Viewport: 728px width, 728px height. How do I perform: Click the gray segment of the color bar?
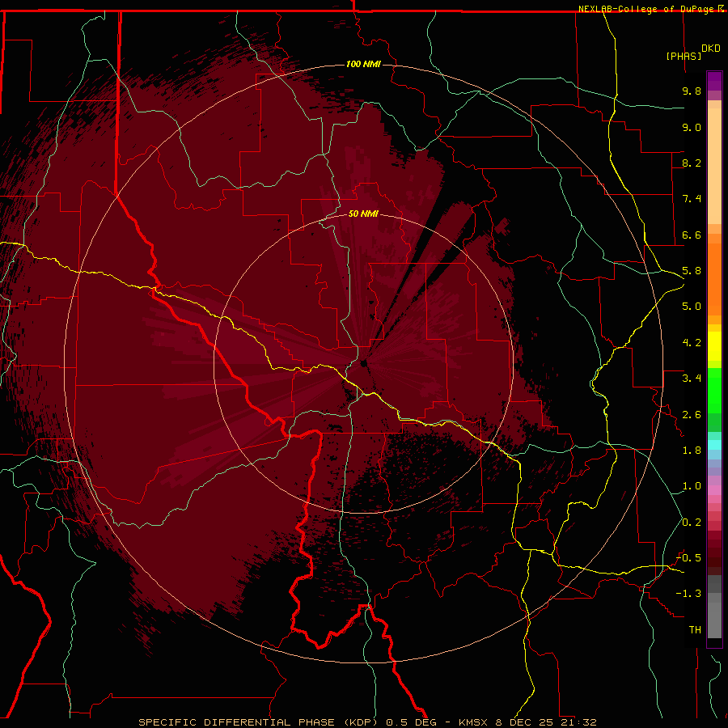tap(714, 616)
